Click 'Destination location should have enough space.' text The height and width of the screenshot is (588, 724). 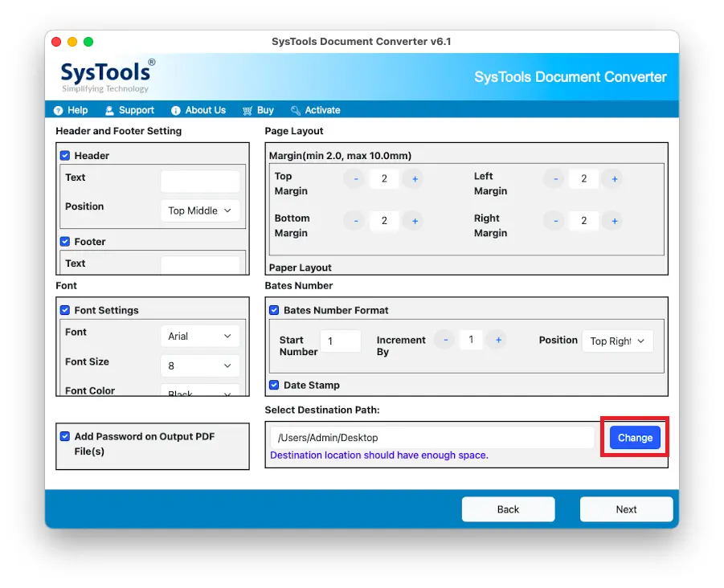[x=379, y=455]
